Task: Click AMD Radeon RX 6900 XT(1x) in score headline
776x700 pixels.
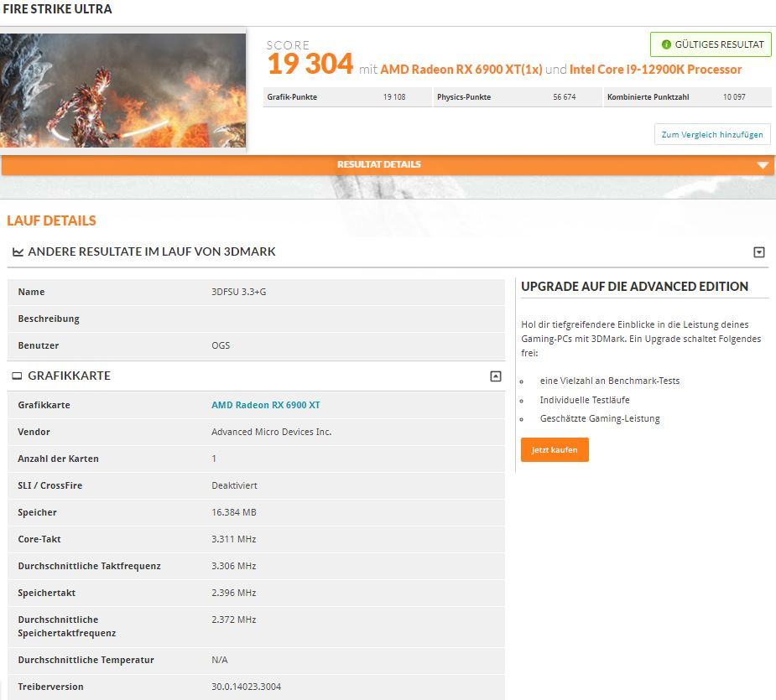Action: tap(461, 70)
